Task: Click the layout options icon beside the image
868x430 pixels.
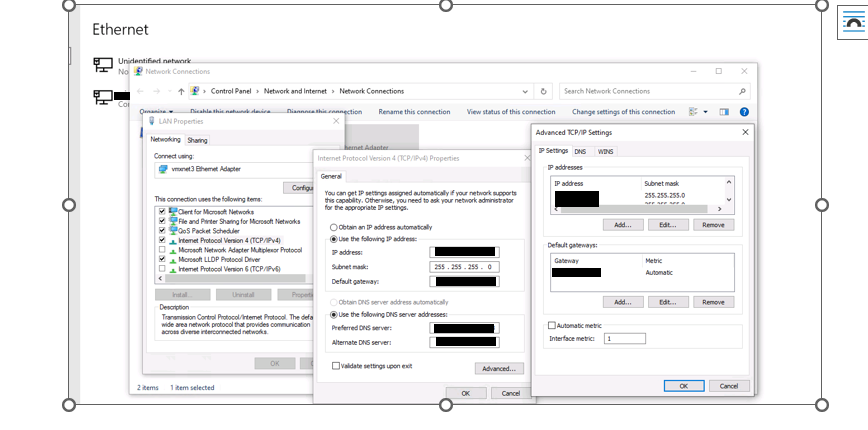Action: pos(852,22)
